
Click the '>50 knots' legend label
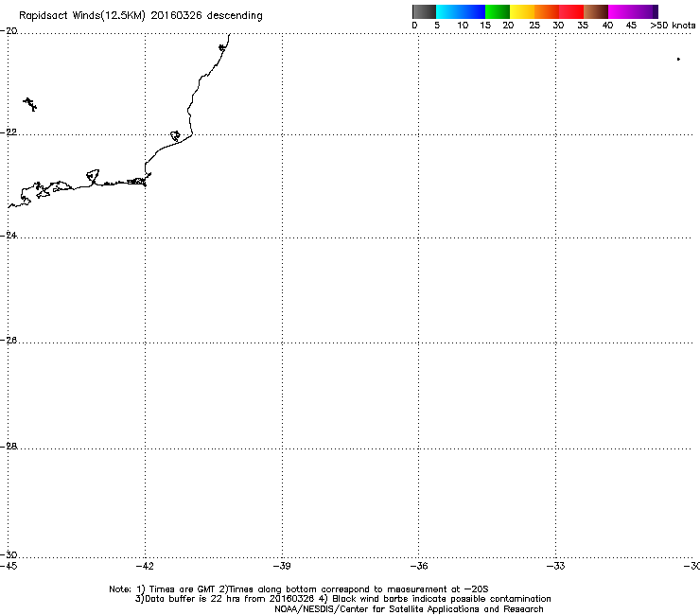click(x=673, y=26)
